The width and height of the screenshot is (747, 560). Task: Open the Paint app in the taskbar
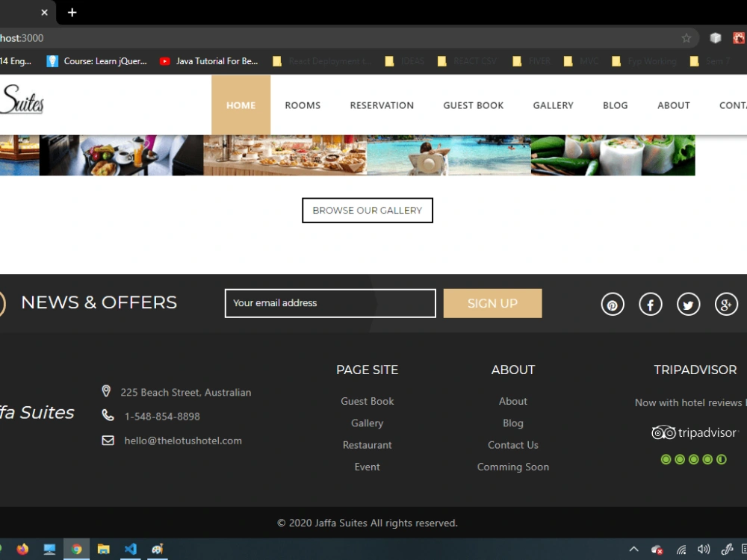157,549
